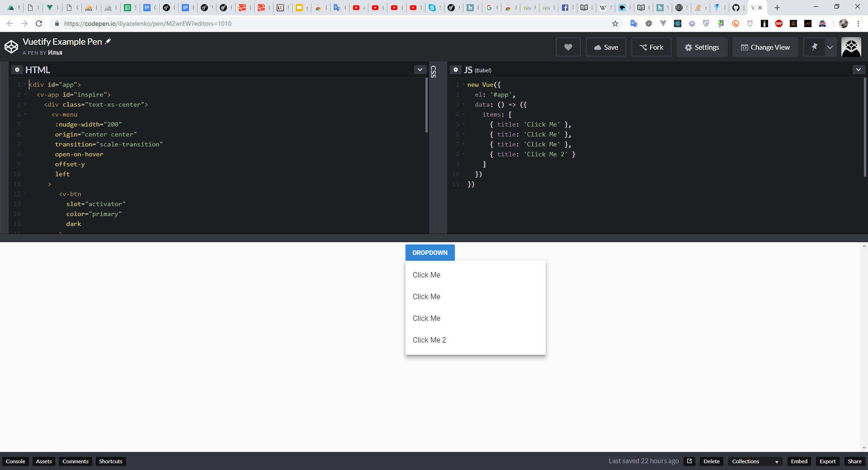The width and height of the screenshot is (868, 470).
Task: Fold code at HTML line 12
Action: tap(25, 194)
